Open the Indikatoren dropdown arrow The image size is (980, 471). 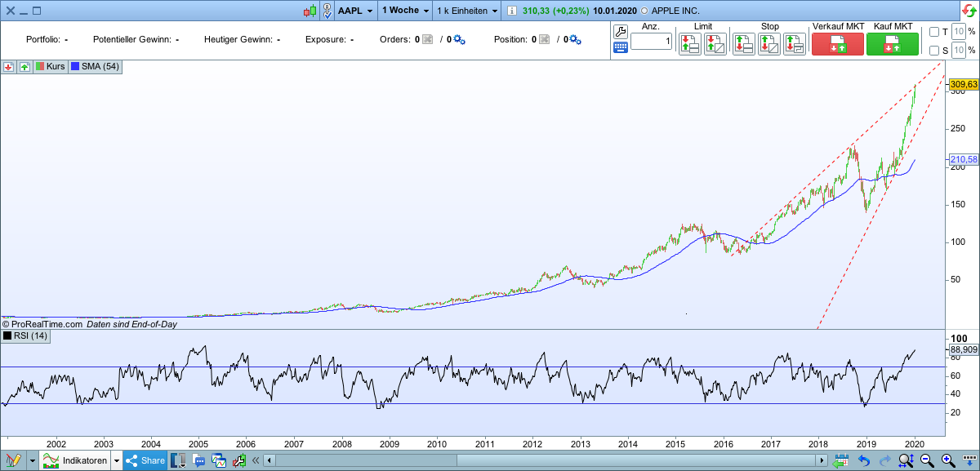pos(116,460)
